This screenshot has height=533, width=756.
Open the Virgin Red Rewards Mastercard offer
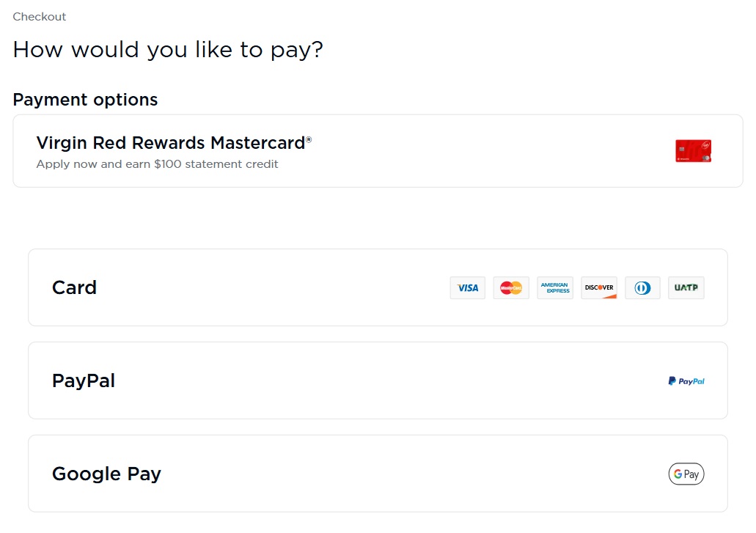378,151
